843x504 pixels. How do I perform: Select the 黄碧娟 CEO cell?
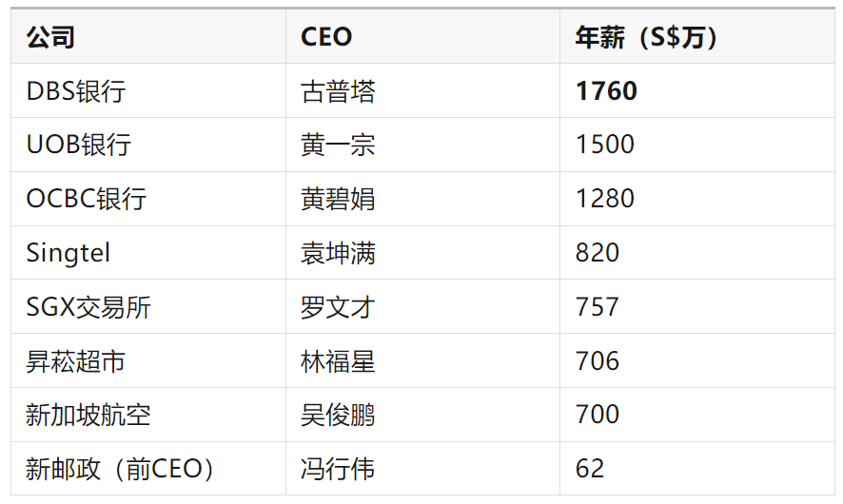(422, 199)
